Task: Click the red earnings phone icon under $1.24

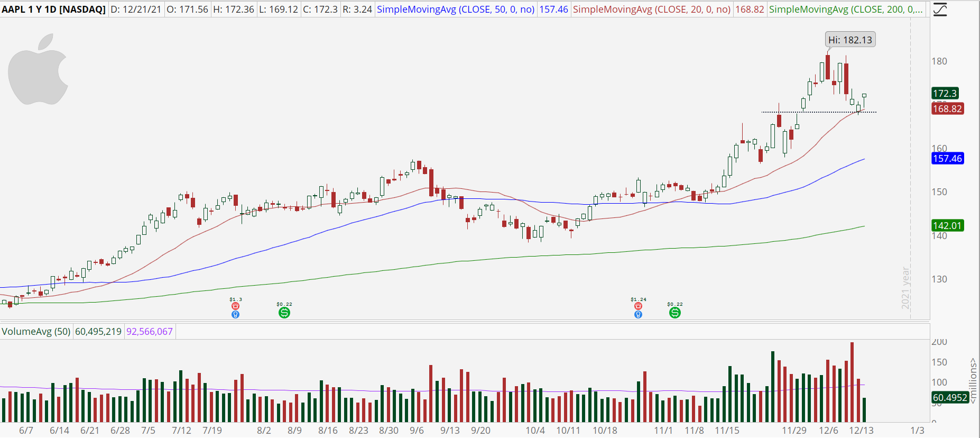Action: tap(639, 306)
